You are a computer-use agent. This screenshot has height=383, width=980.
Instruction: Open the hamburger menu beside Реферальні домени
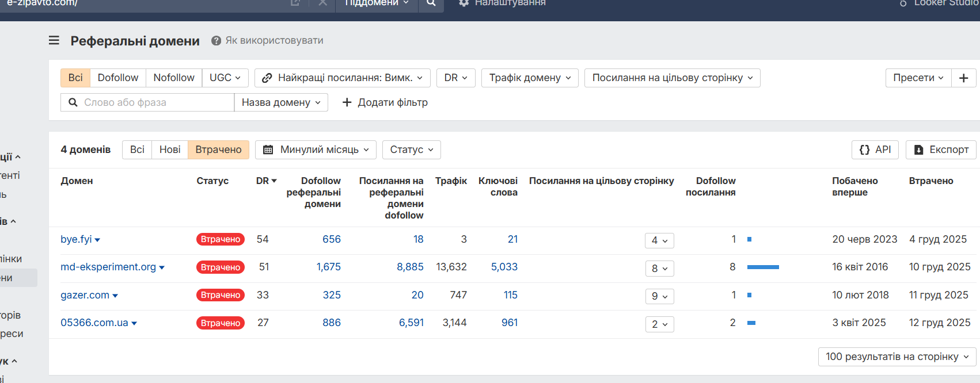click(54, 40)
